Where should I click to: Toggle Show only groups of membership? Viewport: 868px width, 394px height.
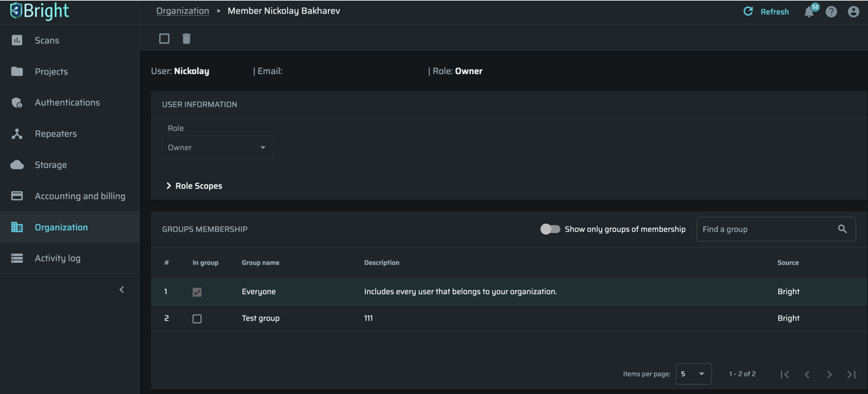pyautogui.click(x=550, y=229)
